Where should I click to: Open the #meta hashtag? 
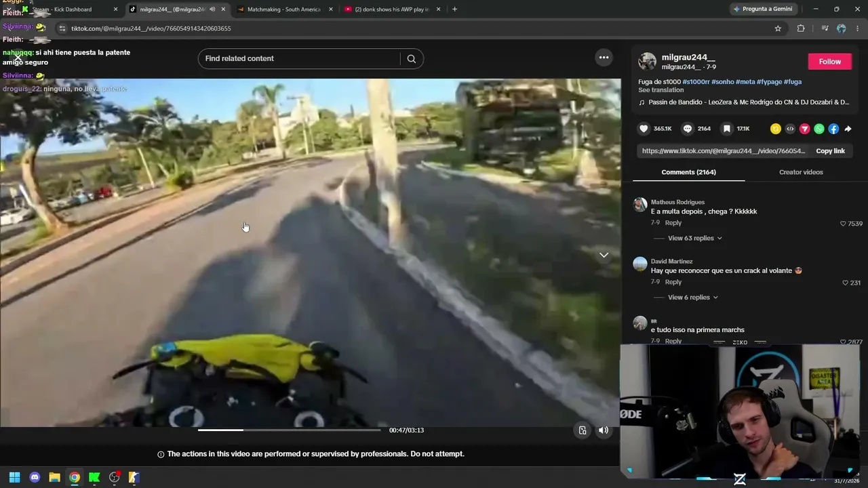[x=745, y=82]
